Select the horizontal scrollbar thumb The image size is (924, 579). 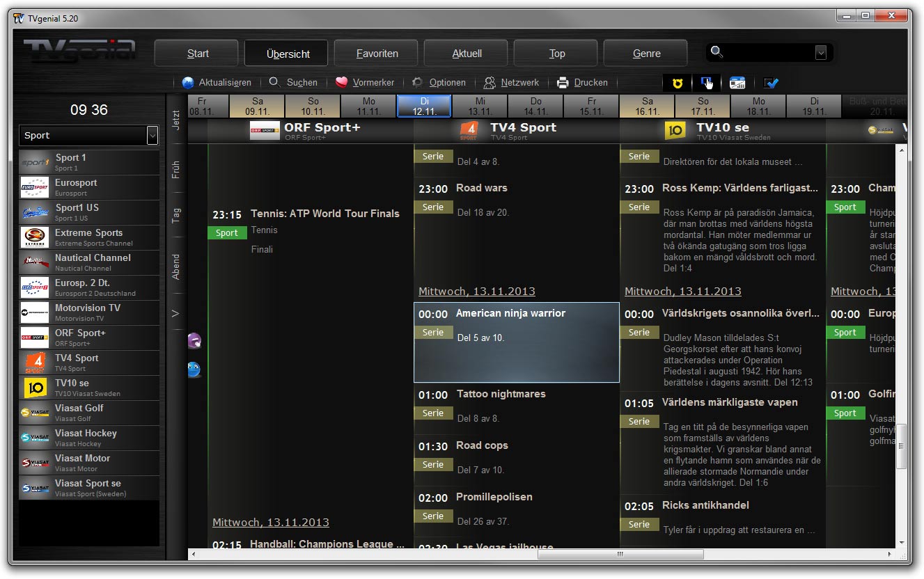click(x=619, y=554)
